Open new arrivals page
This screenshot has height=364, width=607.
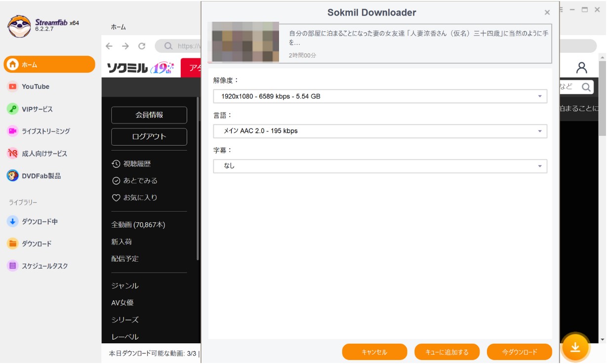point(121,242)
